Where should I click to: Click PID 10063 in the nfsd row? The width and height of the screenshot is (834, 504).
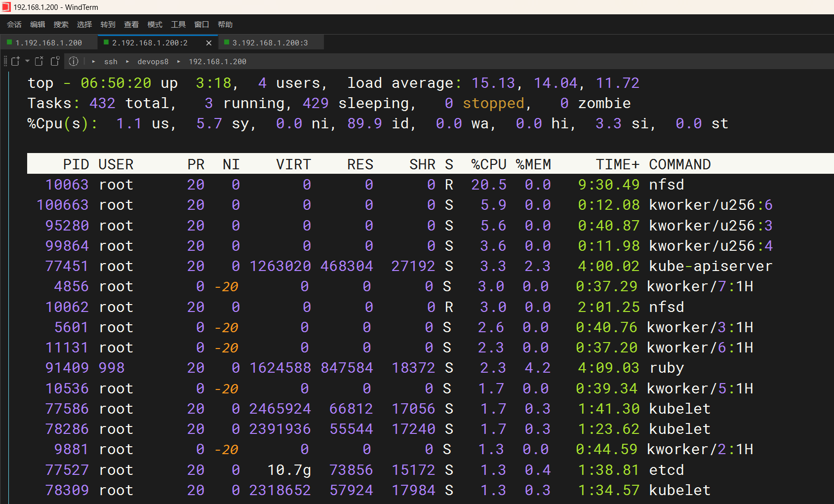67,185
